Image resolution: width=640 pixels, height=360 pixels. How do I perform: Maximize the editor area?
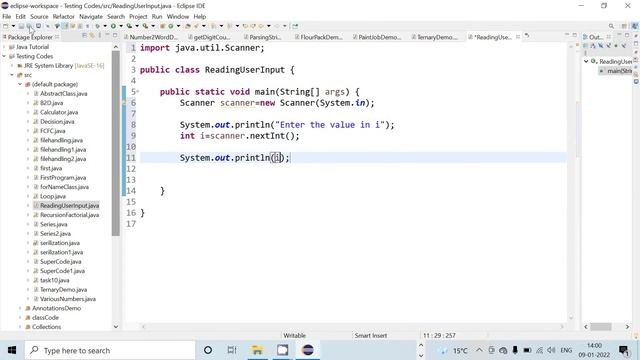tap(575, 35)
